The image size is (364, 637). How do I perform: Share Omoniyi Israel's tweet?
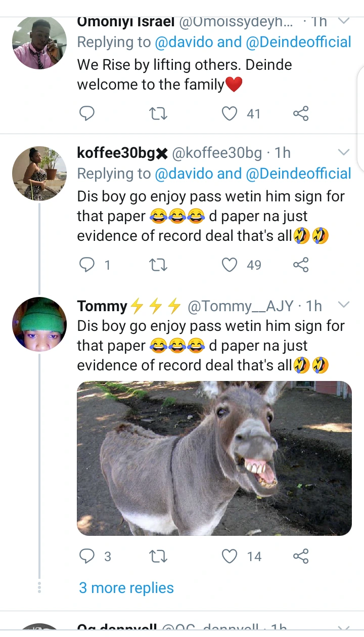[301, 114]
